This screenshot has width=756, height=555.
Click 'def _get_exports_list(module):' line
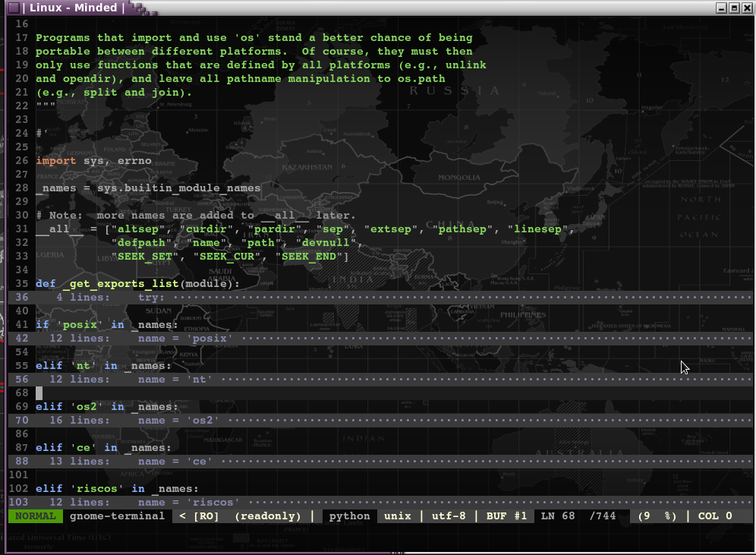pyautogui.click(x=137, y=283)
